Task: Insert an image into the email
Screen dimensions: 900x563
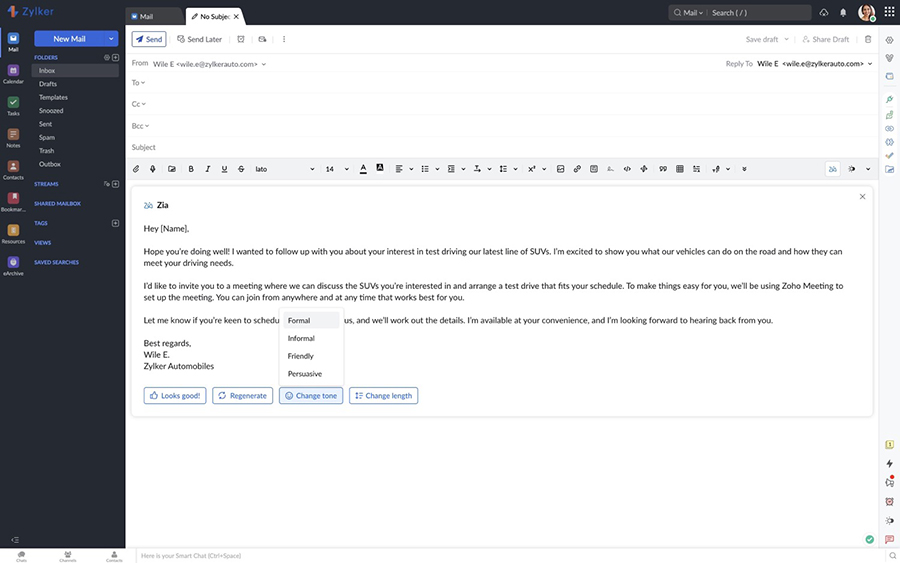Action: click(561, 169)
